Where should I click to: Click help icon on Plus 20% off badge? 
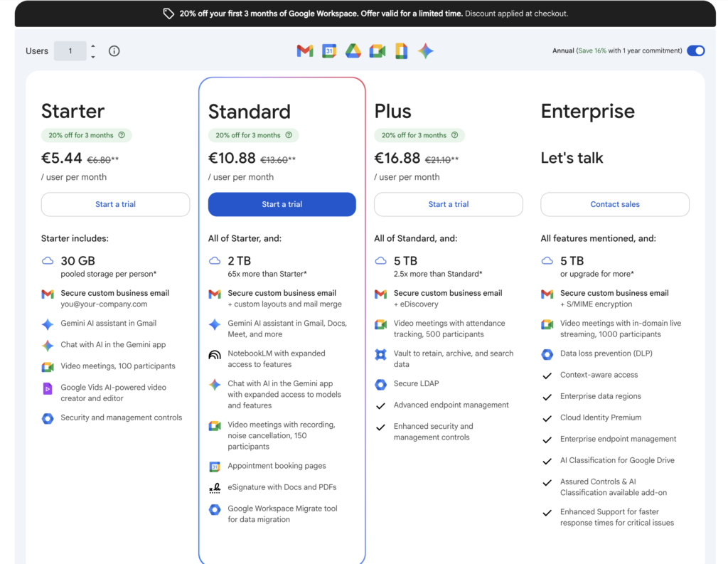point(454,135)
